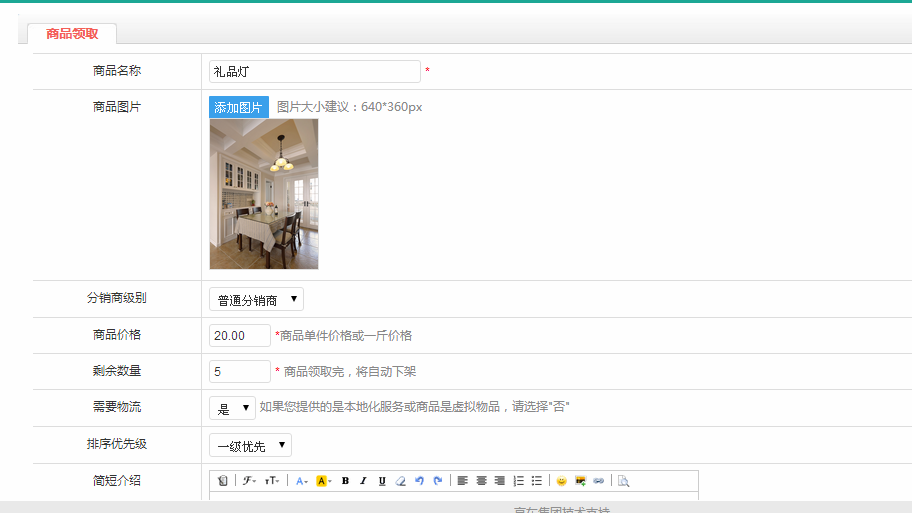Toggle bold formatting in editor toolbar
The height and width of the screenshot is (513, 912).
coord(345,481)
